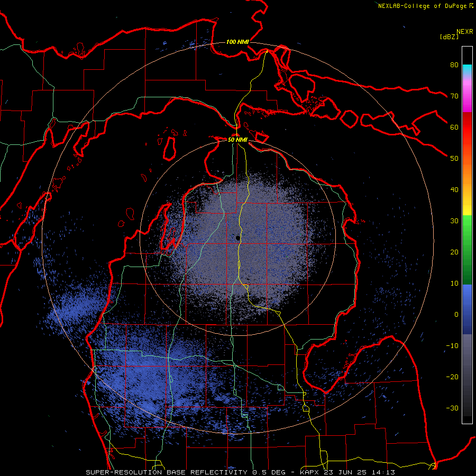Click the green segment of the color bar
Image resolution: width=476 pixels, height=476 pixels.
point(467,250)
